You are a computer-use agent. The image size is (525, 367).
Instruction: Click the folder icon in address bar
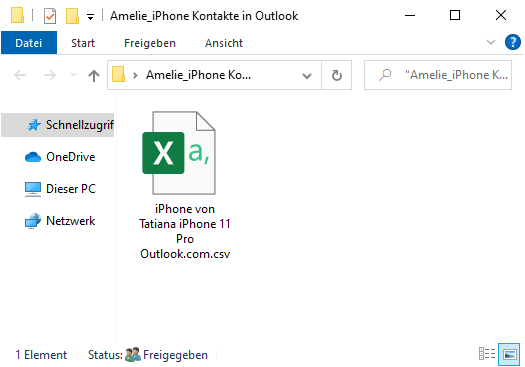(x=119, y=74)
